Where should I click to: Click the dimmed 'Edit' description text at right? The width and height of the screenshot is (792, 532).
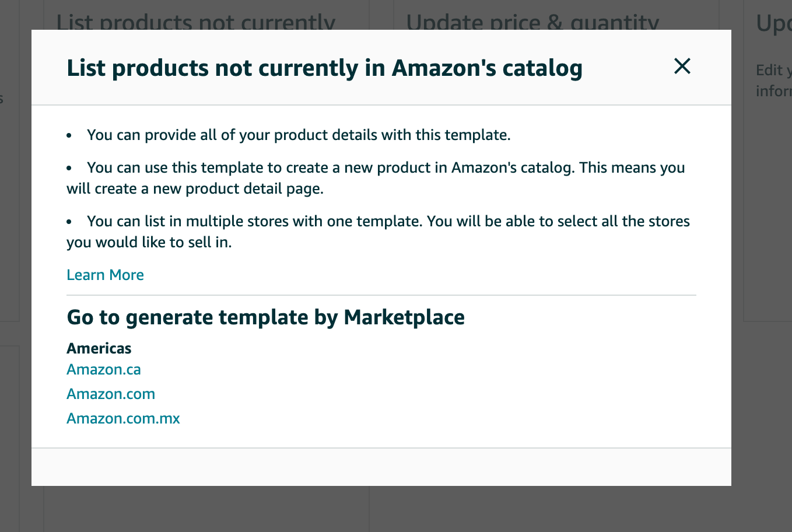(x=773, y=80)
